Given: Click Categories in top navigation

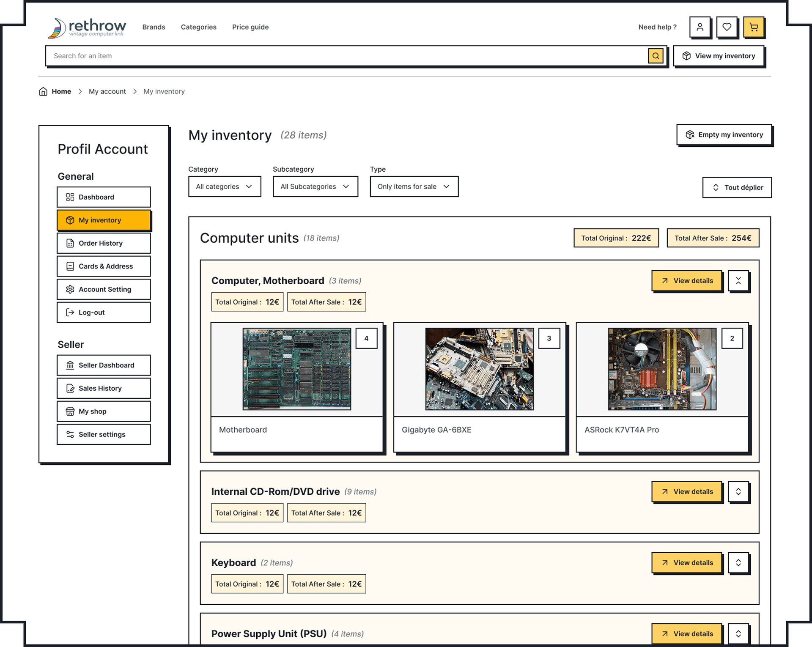Looking at the screenshot, I should (x=199, y=27).
